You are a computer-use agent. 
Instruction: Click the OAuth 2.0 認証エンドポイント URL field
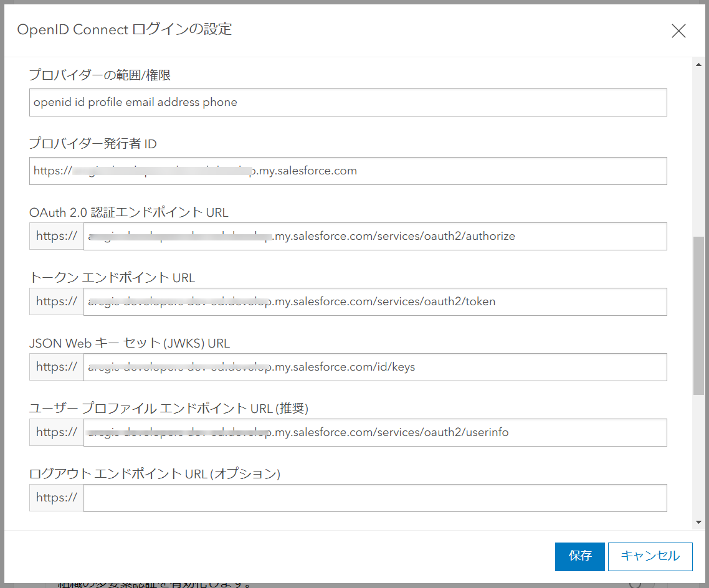point(374,236)
